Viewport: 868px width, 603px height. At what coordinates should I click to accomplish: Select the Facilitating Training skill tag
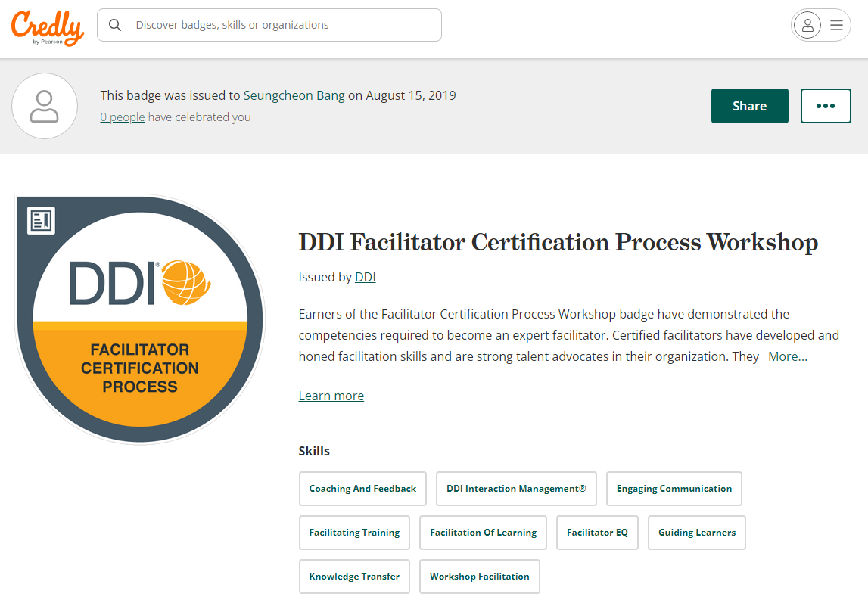point(354,532)
